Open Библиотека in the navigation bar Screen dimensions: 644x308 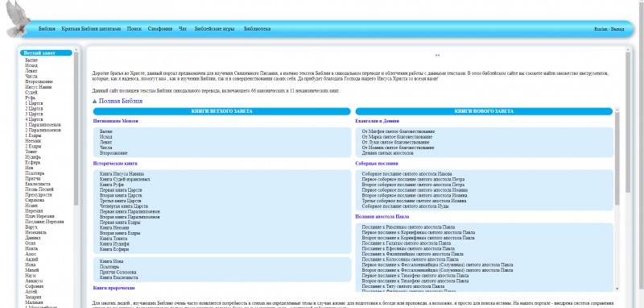257,29
